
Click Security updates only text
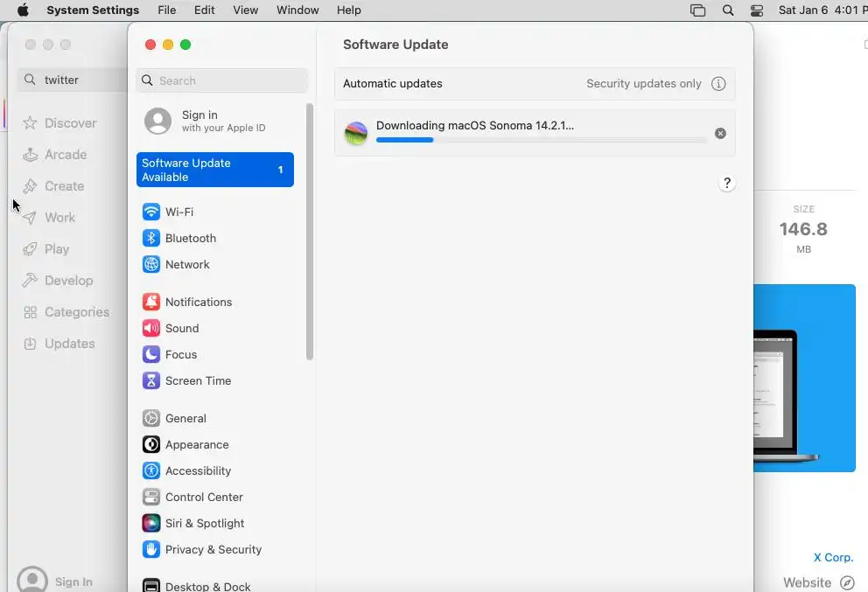click(644, 84)
